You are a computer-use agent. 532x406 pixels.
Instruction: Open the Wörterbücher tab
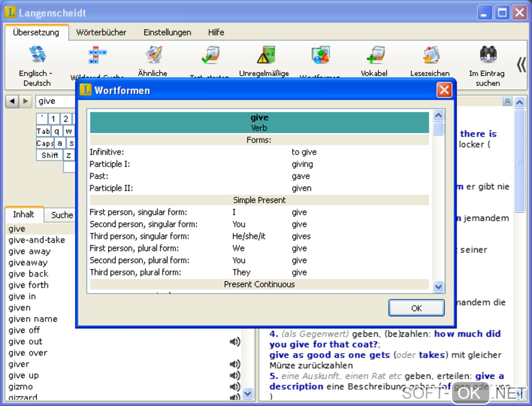point(101,32)
